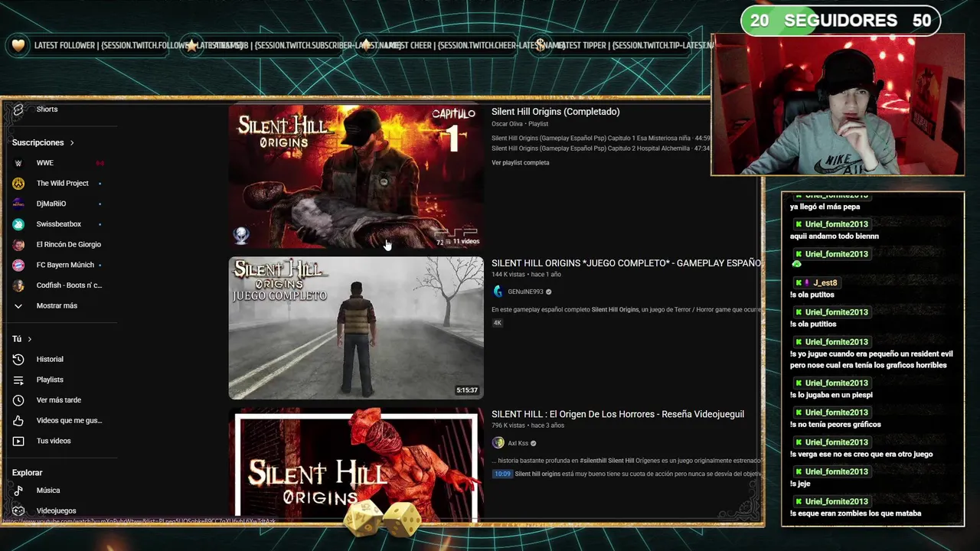
Task: Open the Codfish - Boots n' c... channel avatar
Action: coord(18,285)
